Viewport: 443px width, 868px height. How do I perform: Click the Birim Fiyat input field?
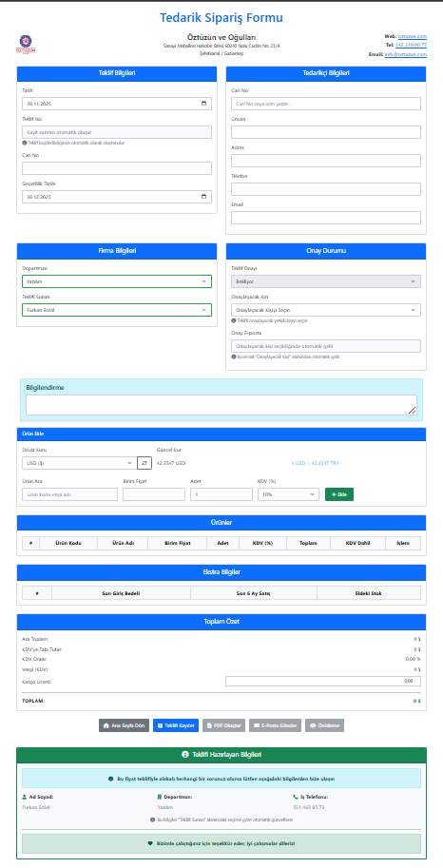coord(154,494)
